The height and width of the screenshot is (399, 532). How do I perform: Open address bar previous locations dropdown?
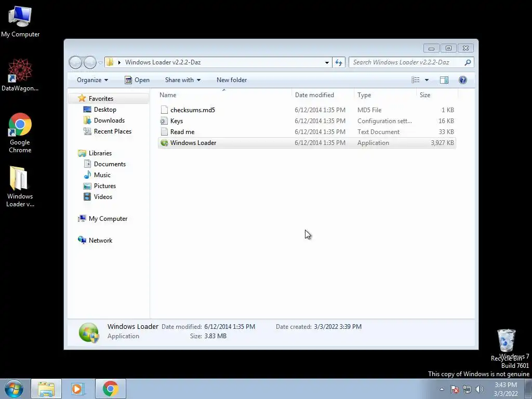tap(327, 62)
